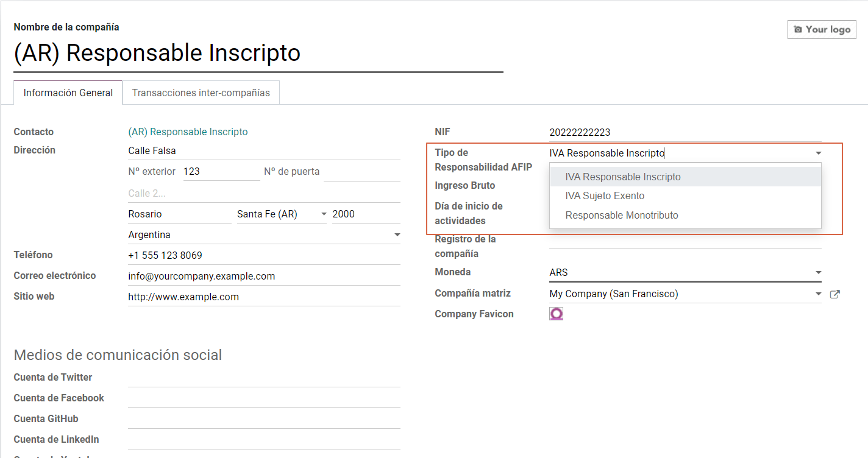Viewport: 868px width, 458px height.
Task: Collapse the Tipo de Responsabilidad AFIP dropdown arrow
Action: point(818,153)
